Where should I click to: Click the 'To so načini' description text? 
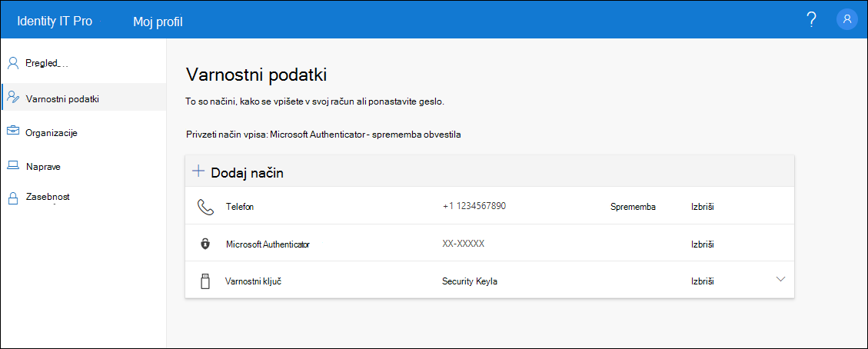[x=315, y=102]
